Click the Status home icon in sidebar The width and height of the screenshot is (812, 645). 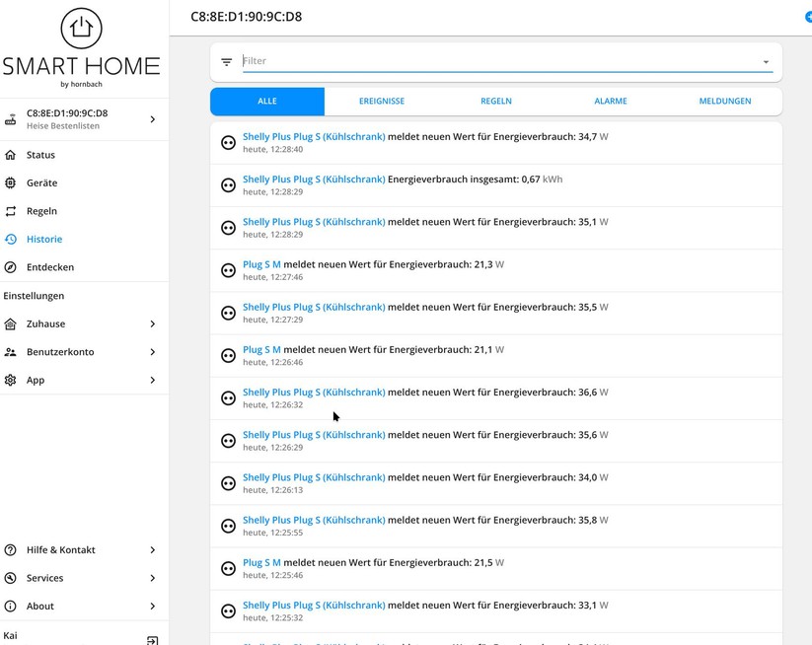pos(11,155)
